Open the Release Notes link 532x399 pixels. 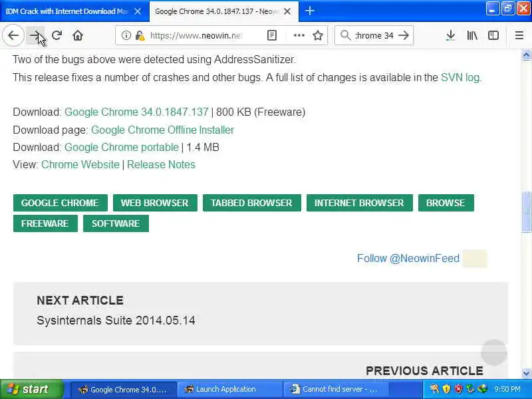tap(161, 164)
